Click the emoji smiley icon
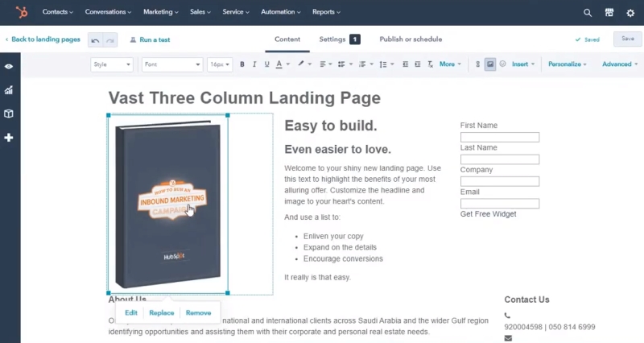 [502, 64]
